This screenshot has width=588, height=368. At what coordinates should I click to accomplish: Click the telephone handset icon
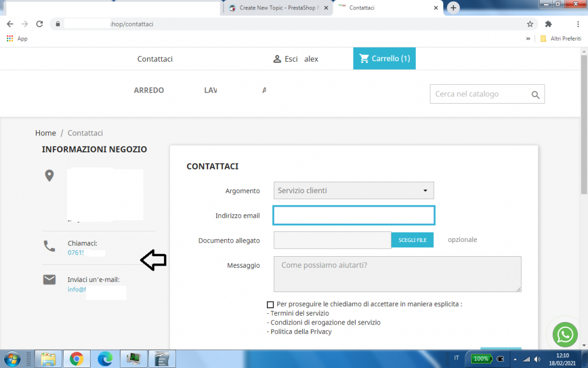[x=49, y=246]
